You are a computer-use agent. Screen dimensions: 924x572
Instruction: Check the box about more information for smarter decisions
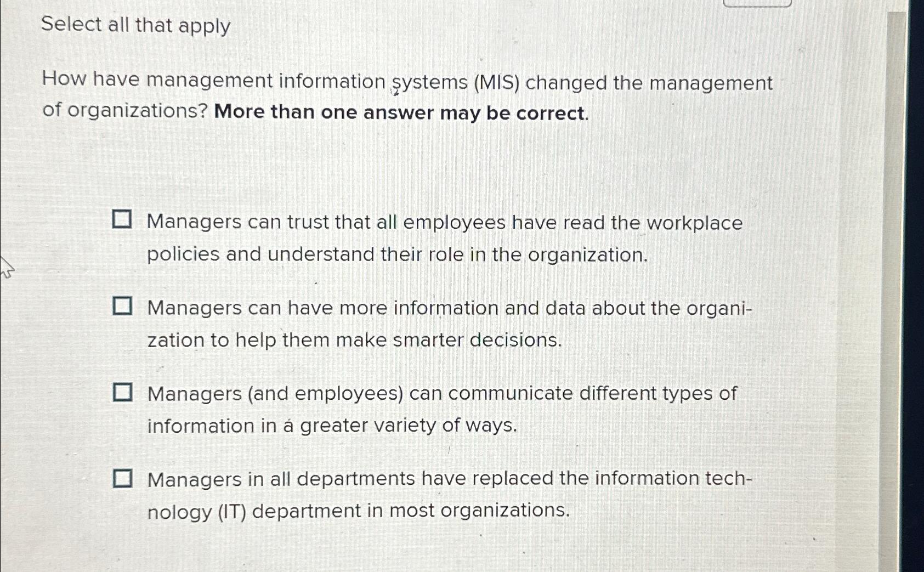[x=123, y=305]
